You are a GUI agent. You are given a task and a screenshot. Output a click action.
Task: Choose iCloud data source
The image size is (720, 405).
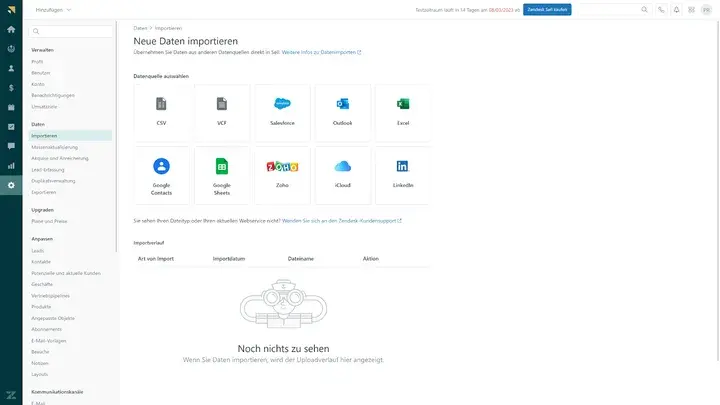point(343,175)
